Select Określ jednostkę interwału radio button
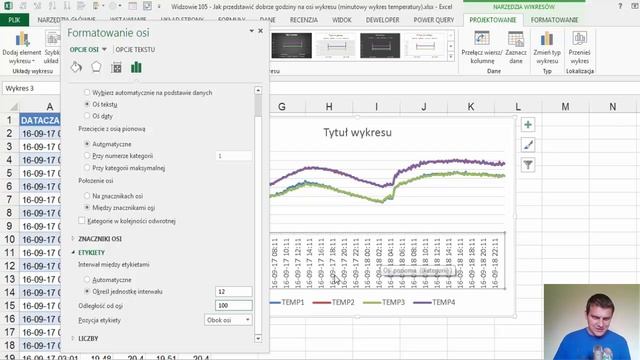This screenshot has height=360, width=640. 87,291
